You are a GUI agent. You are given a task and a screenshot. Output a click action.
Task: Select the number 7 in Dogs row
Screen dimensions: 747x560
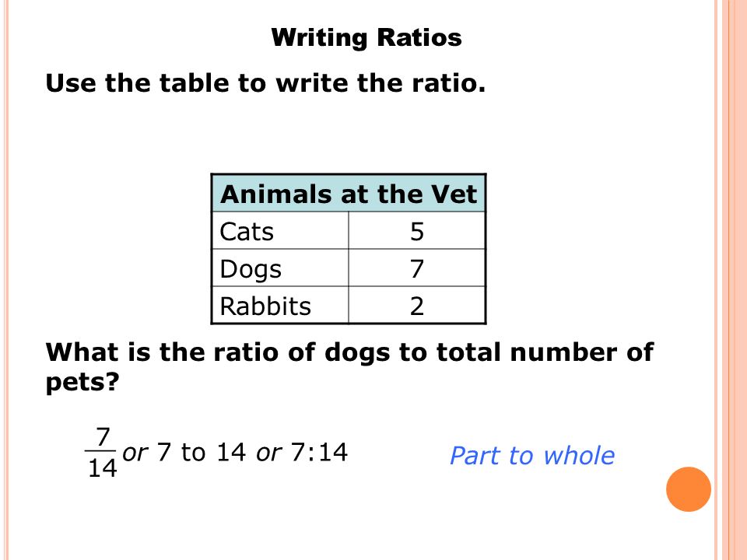click(417, 268)
